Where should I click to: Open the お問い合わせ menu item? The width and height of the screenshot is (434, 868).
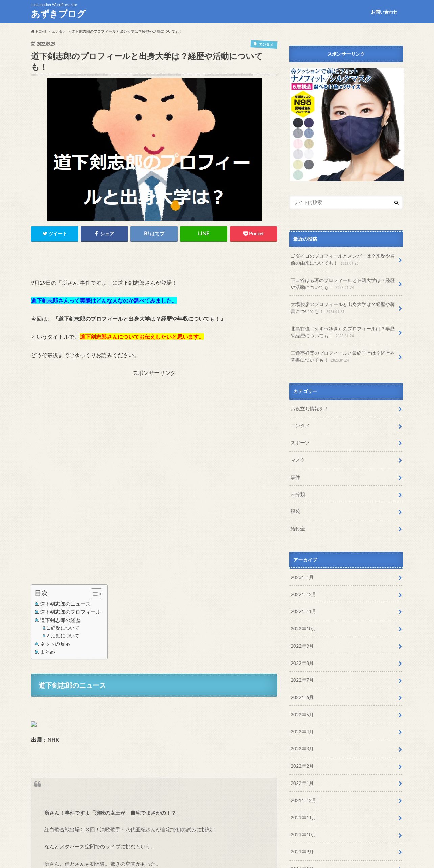tap(384, 12)
